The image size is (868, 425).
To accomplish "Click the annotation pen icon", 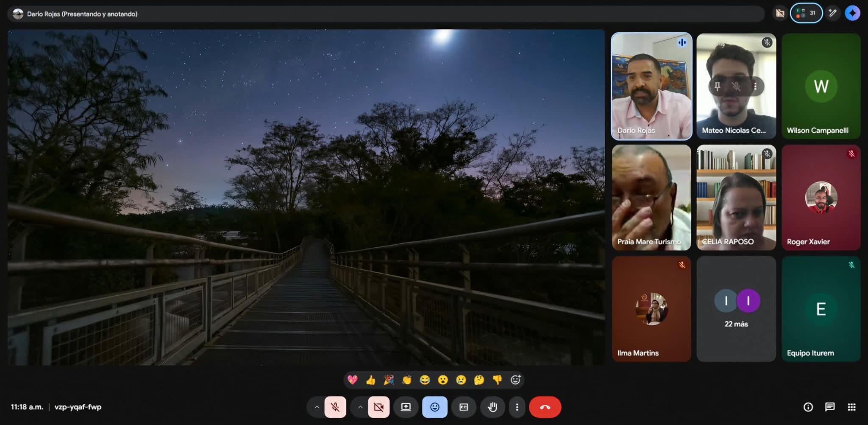I will click(832, 13).
